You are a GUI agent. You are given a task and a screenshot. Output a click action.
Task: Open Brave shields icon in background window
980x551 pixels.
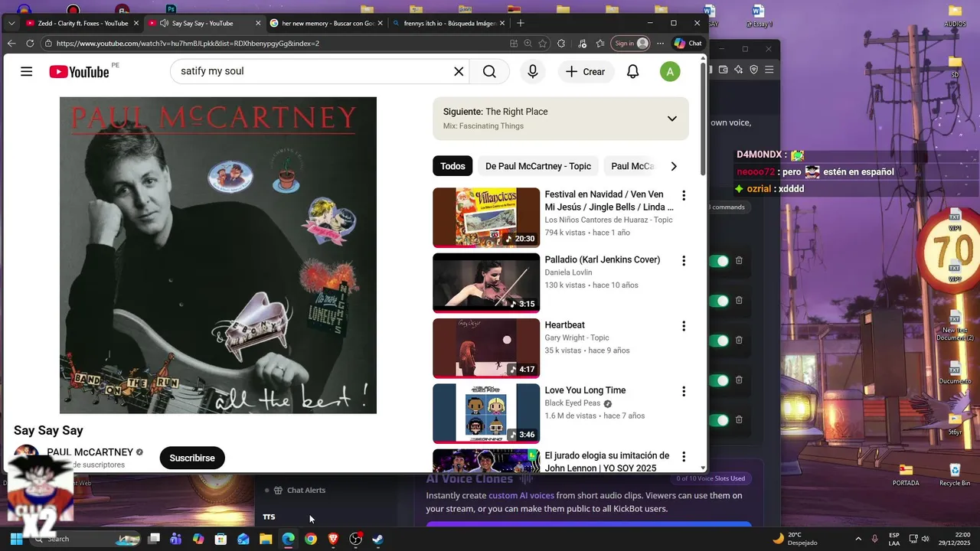point(753,70)
